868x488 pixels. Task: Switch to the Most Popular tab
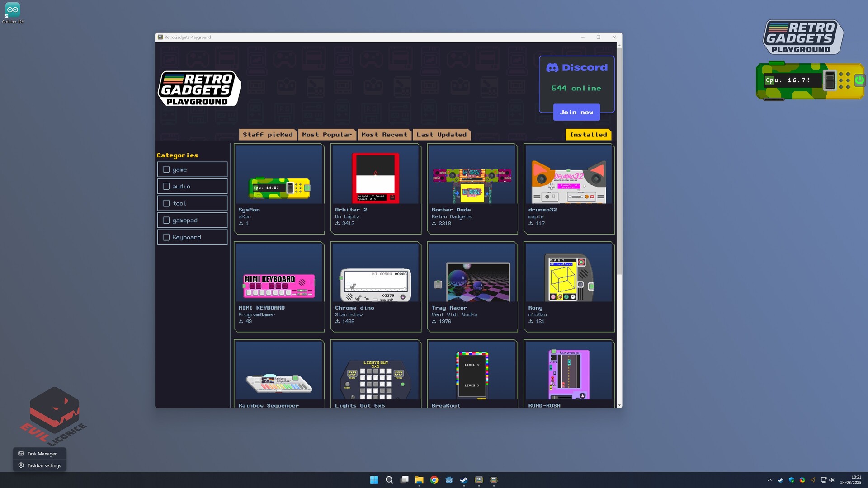pos(327,134)
